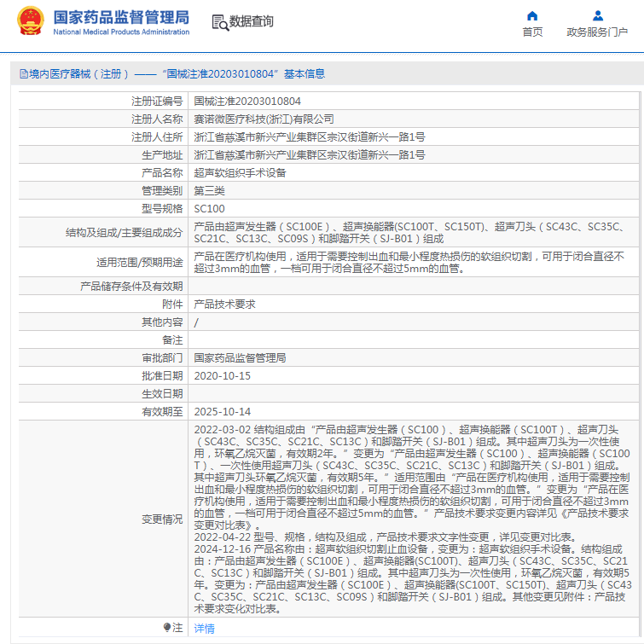The image size is (644, 644).
Task: Click the 适用范围/预期用途 description cell
Action: (x=414, y=263)
